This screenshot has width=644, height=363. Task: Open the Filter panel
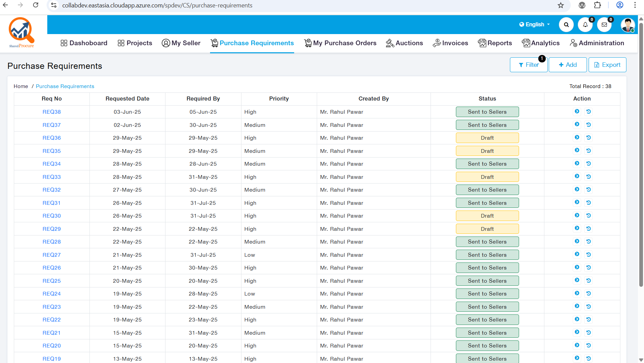[x=529, y=65]
